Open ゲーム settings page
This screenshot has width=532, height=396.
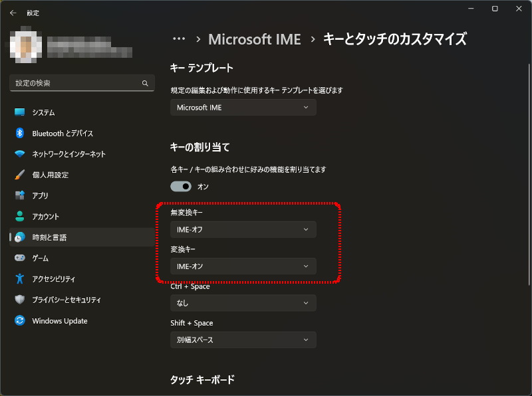[x=82, y=258]
